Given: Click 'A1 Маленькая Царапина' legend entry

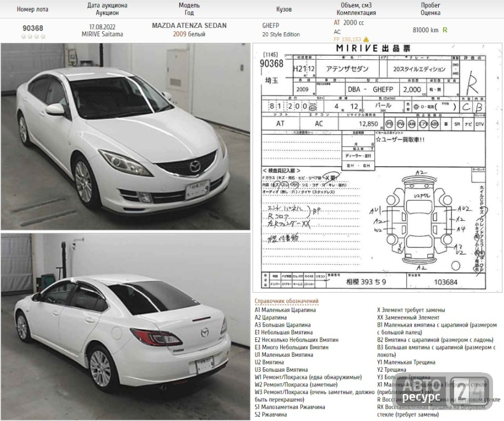Looking at the screenshot, I should point(285,310).
